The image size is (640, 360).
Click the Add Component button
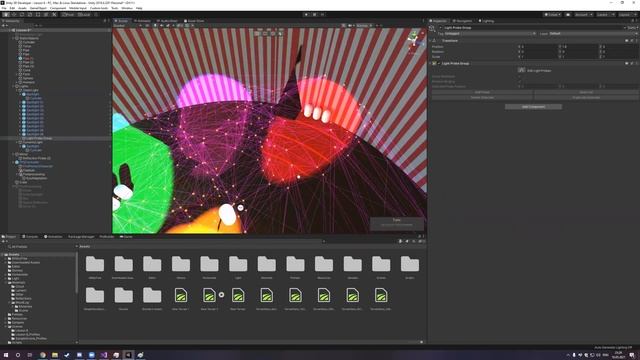[533, 107]
